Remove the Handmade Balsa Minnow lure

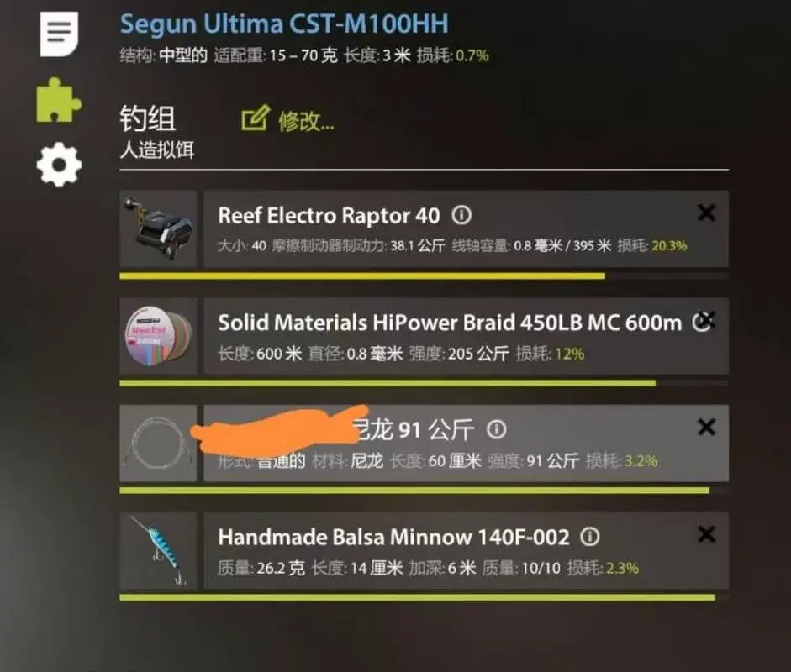(706, 534)
